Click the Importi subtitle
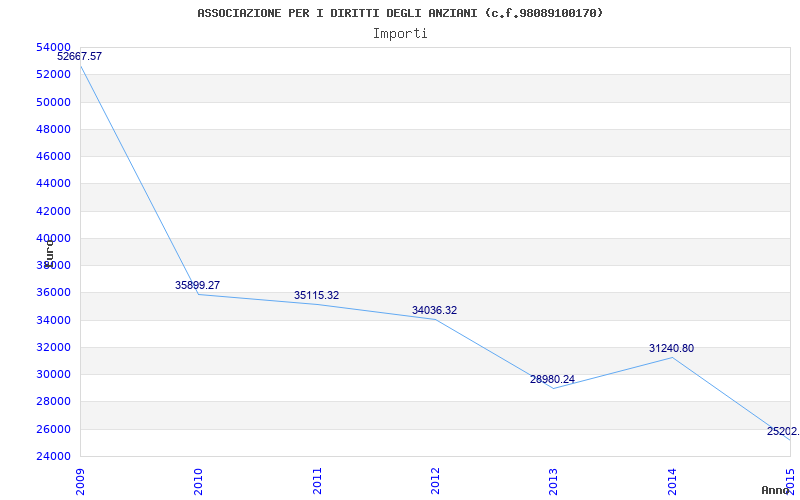The image size is (800, 500). click(400, 34)
